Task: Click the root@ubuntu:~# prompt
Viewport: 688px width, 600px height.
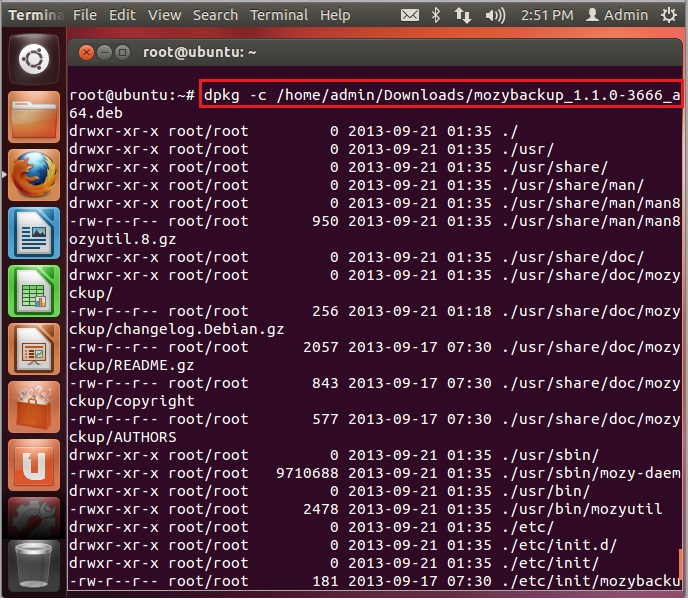Action: point(132,95)
